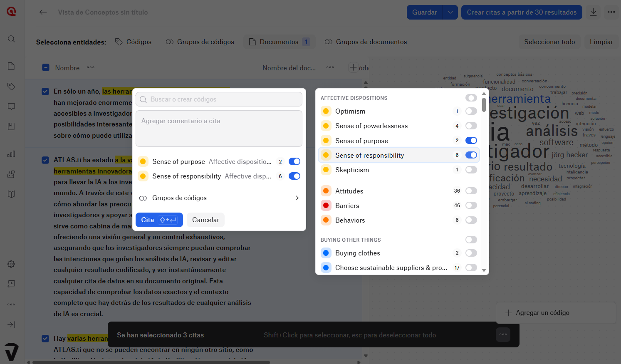The width and height of the screenshot is (621, 364).
Task: Open the quotations comment icon in sidebar
Action: coord(11,106)
